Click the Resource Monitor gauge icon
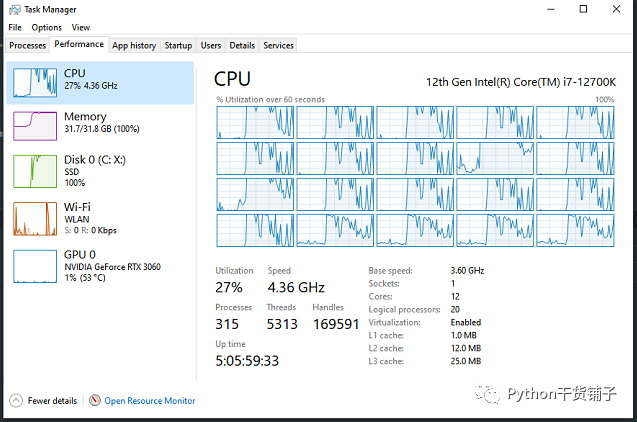The width and height of the screenshot is (637, 422). point(95,400)
